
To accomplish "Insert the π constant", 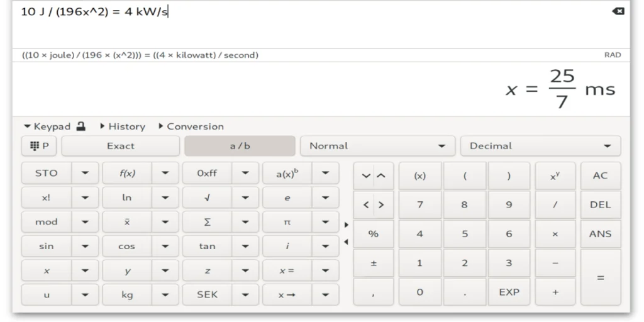I will (287, 222).
